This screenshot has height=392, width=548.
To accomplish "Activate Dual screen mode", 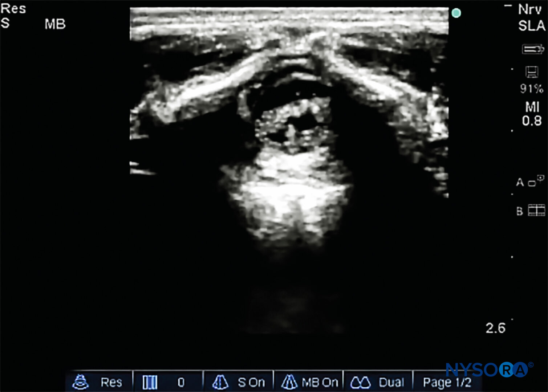I will click(378, 382).
